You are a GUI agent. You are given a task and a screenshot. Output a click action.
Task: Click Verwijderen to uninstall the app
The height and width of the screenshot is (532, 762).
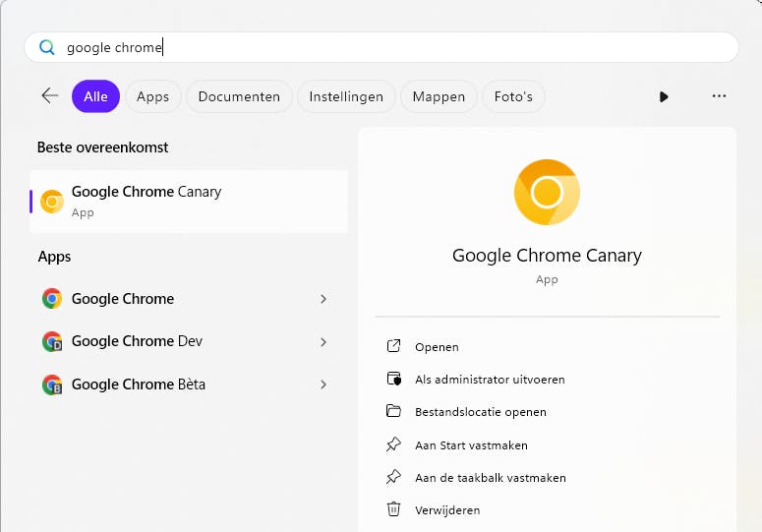(447, 509)
